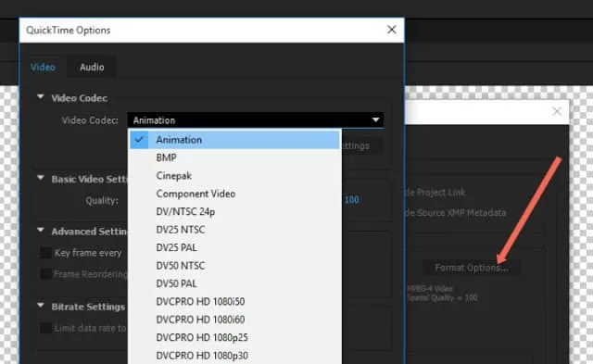Select DVCPRO HD 1080i60 codec

[x=234, y=320]
